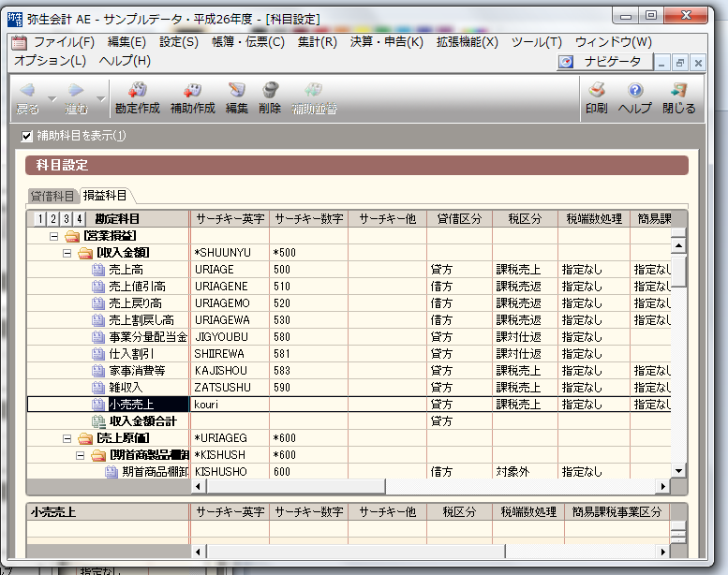Viewport: 728px width, 575px height.
Task: Click the 戻る back arrow icon
Action: pos(28,91)
